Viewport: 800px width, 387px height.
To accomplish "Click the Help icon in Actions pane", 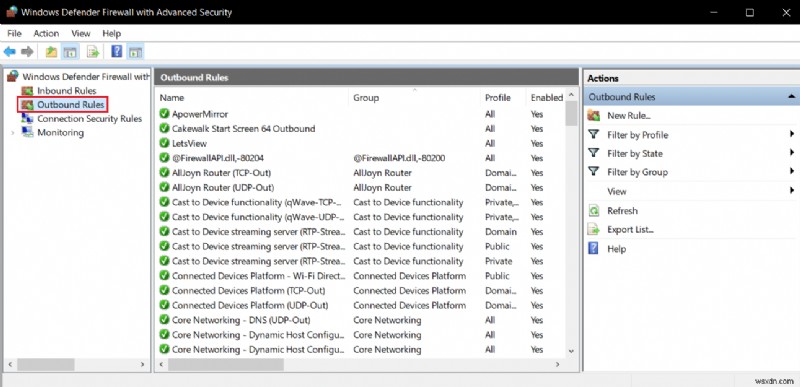I will [x=593, y=249].
